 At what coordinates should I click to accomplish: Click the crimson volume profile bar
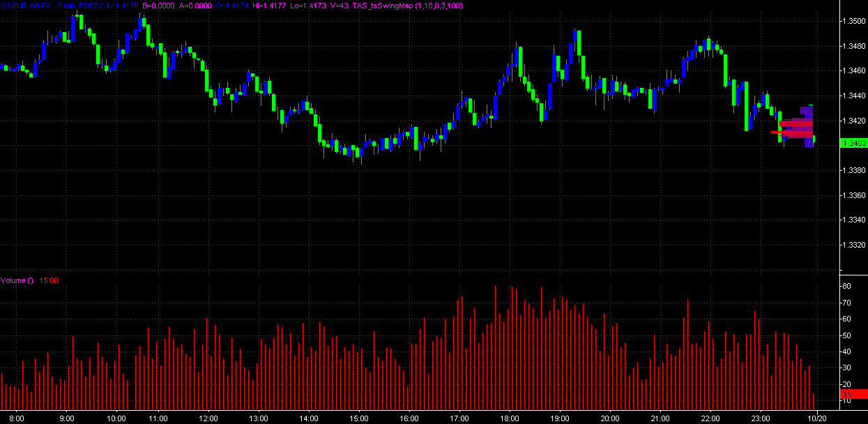pos(796,124)
